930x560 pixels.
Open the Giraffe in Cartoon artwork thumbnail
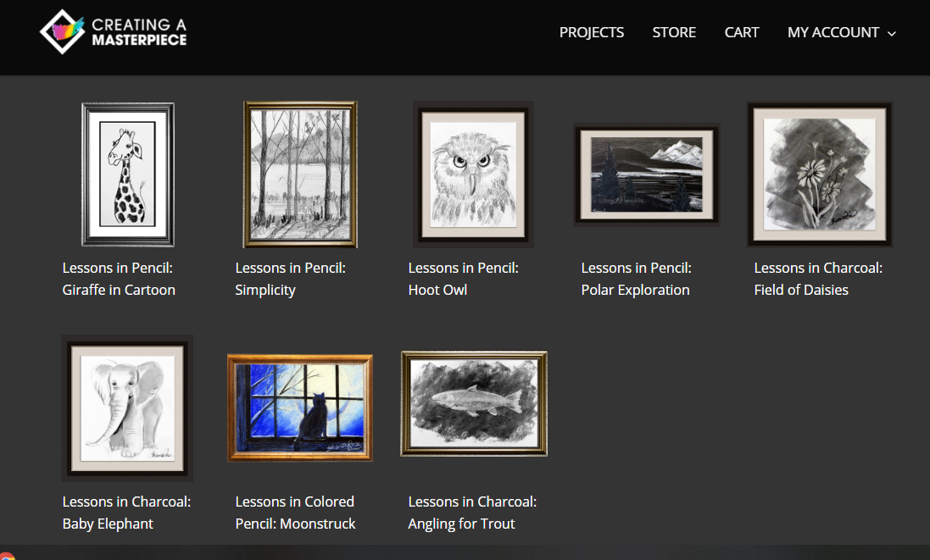(127, 175)
